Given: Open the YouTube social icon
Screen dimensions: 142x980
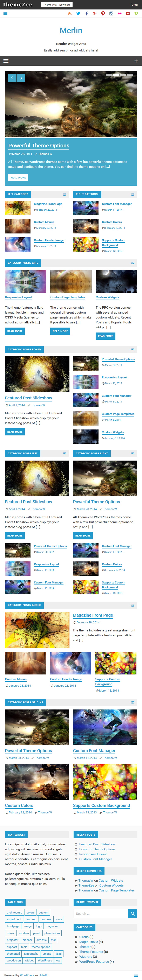Looking at the screenshot, I should tap(128, 13).
